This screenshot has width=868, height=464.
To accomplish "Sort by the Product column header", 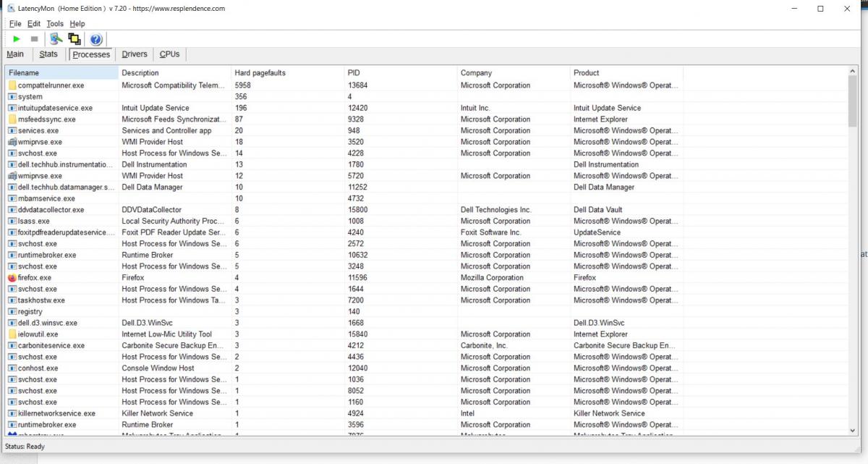I will pyautogui.click(x=626, y=73).
